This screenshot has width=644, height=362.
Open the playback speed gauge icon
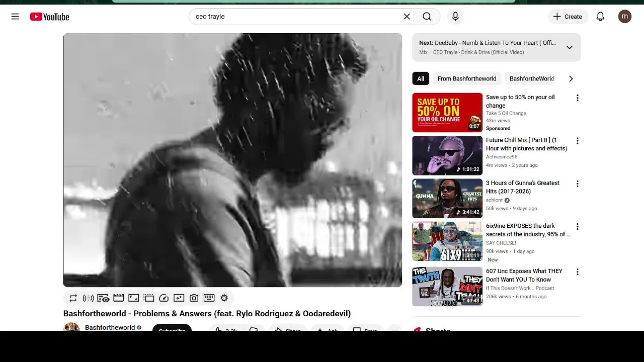pos(164,298)
